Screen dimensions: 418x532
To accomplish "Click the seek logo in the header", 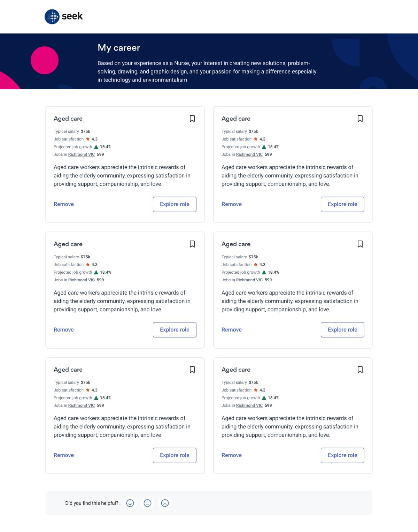I will pos(64,16).
